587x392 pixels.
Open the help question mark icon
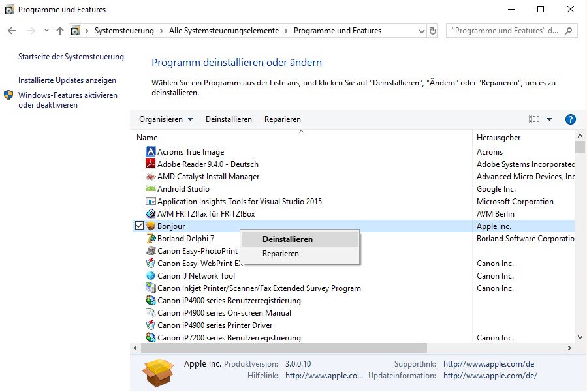(x=570, y=119)
